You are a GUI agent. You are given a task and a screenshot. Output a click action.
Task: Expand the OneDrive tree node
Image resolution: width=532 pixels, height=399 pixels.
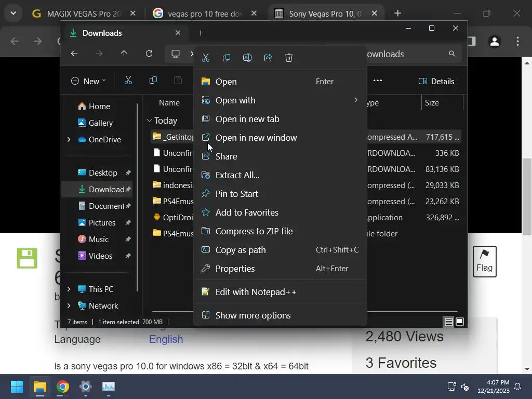pyautogui.click(x=69, y=139)
